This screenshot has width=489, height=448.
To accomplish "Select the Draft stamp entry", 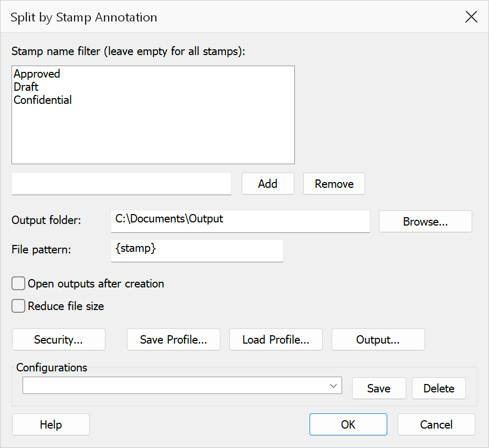I will click(x=26, y=87).
